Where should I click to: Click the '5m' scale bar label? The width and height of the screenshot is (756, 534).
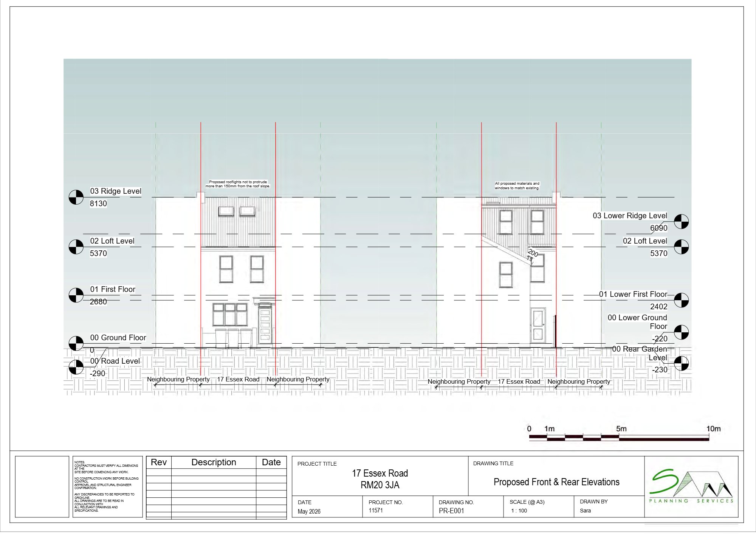coord(621,429)
